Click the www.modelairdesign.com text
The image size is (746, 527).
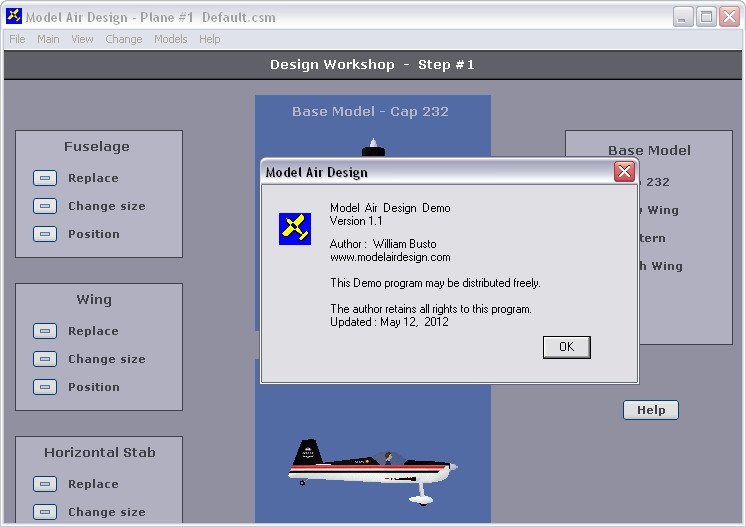coord(390,257)
